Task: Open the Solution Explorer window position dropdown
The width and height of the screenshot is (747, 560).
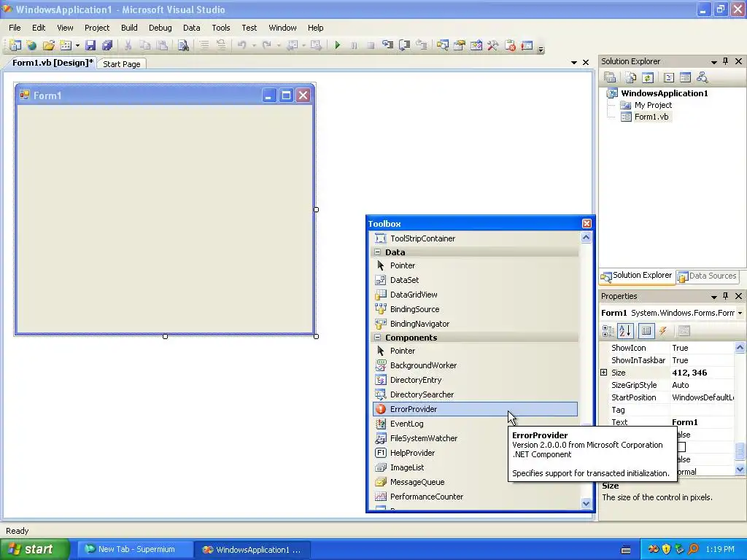Action: (x=713, y=62)
